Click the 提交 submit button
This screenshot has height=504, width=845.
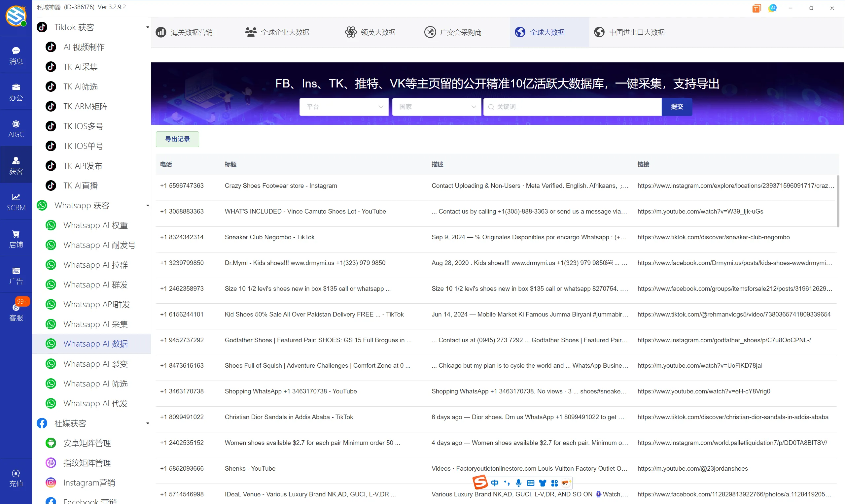click(x=677, y=107)
